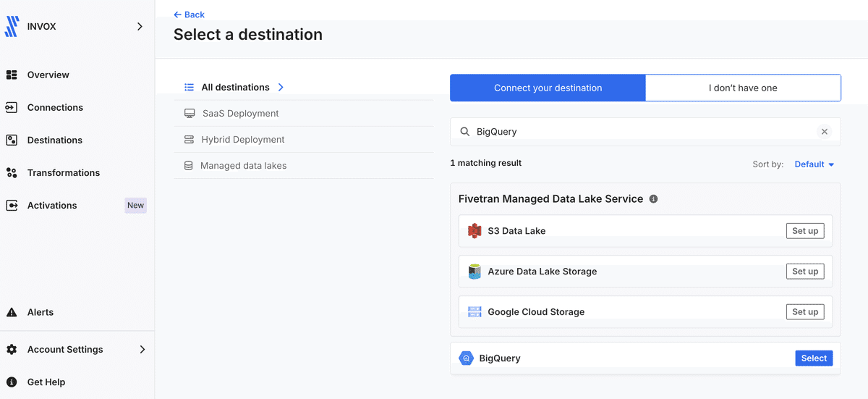Switch to I don't have one tab

pyautogui.click(x=743, y=88)
